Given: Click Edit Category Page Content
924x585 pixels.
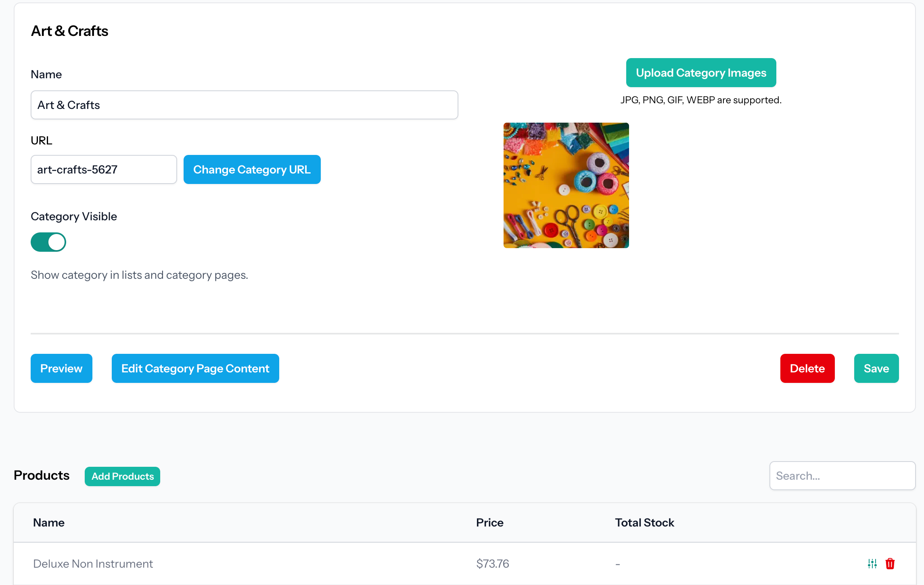Looking at the screenshot, I should click(195, 368).
